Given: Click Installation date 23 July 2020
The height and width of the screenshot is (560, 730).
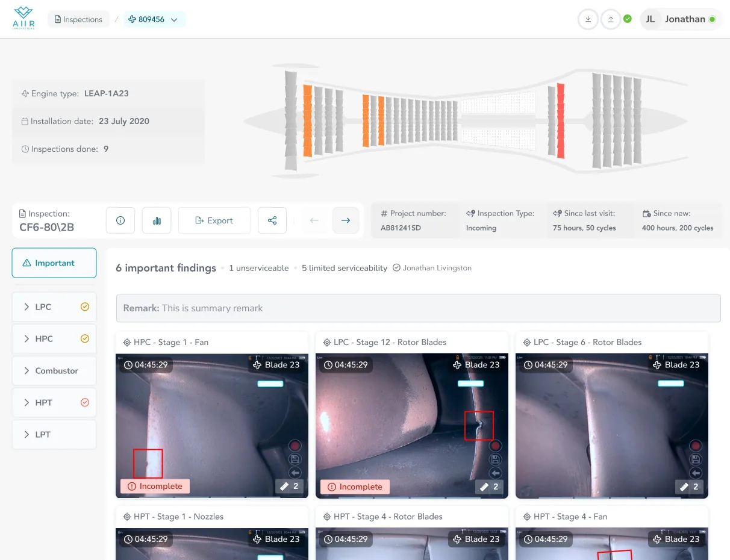Looking at the screenshot, I should [x=86, y=121].
